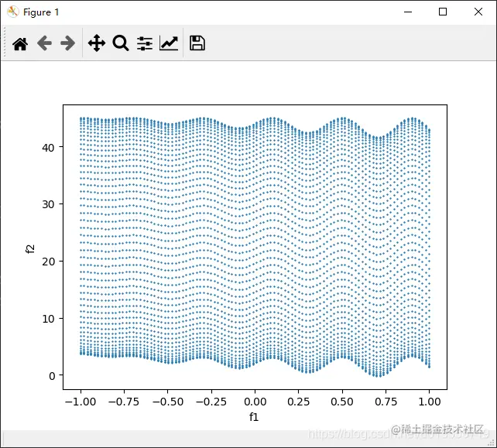The width and height of the screenshot is (497, 448).
Task: Click the 0 y-axis tick label
Action: pos(52,376)
